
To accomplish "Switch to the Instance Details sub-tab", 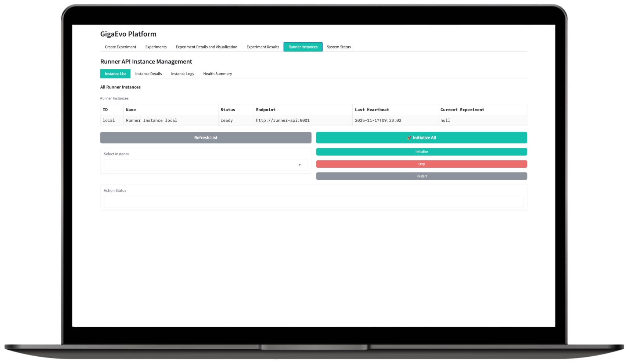I will (x=148, y=74).
